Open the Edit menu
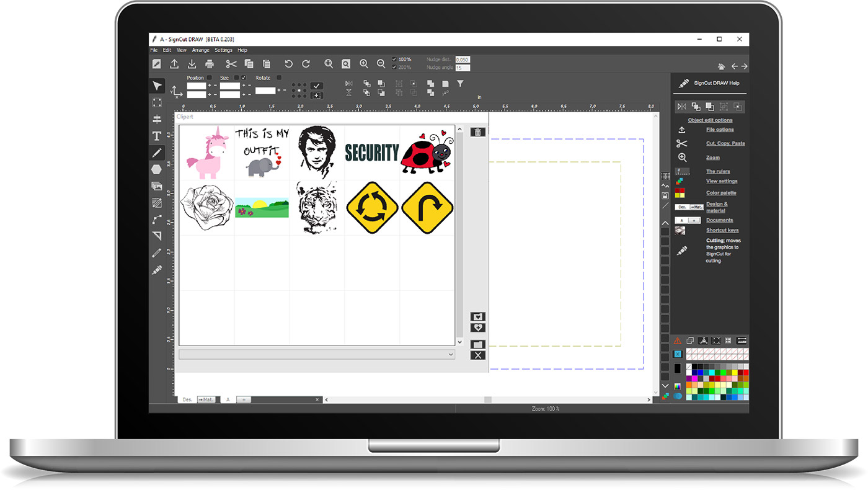The width and height of the screenshot is (868, 490). click(167, 50)
